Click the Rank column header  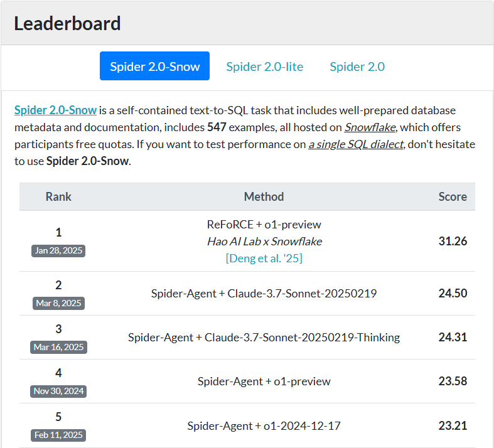point(58,196)
